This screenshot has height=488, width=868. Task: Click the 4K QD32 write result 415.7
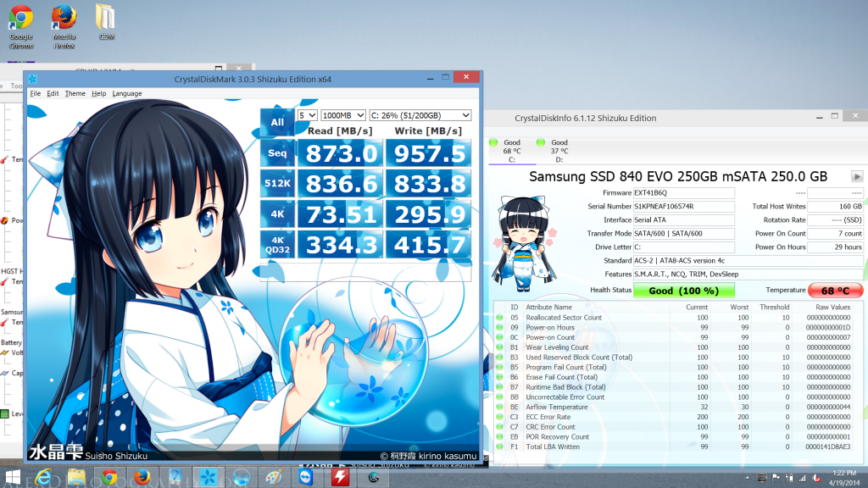(x=428, y=245)
